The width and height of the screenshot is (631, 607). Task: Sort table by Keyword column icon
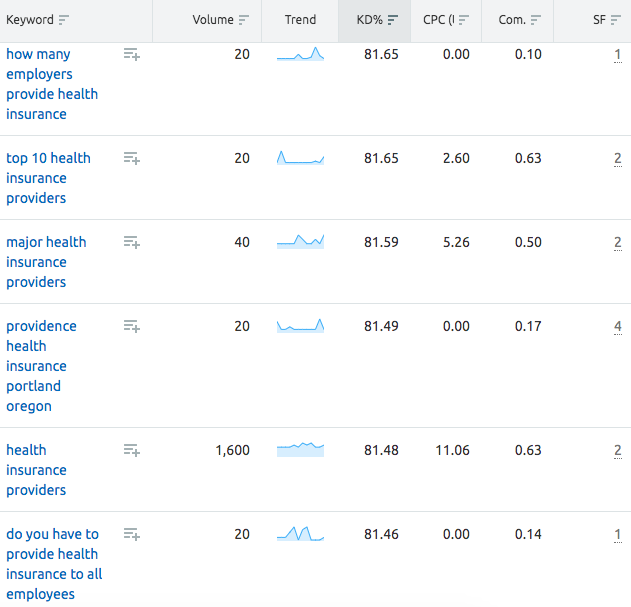click(x=64, y=20)
